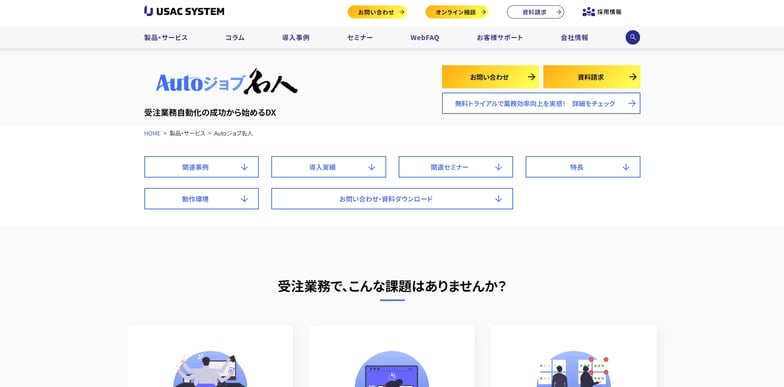Click the USAC SYSTEM logo

click(184, 11)
